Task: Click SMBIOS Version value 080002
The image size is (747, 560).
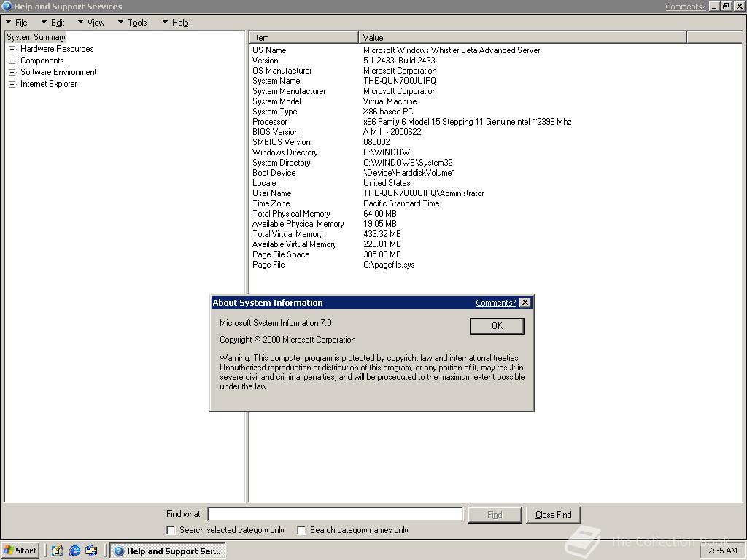Action: [x=376, y=142]
